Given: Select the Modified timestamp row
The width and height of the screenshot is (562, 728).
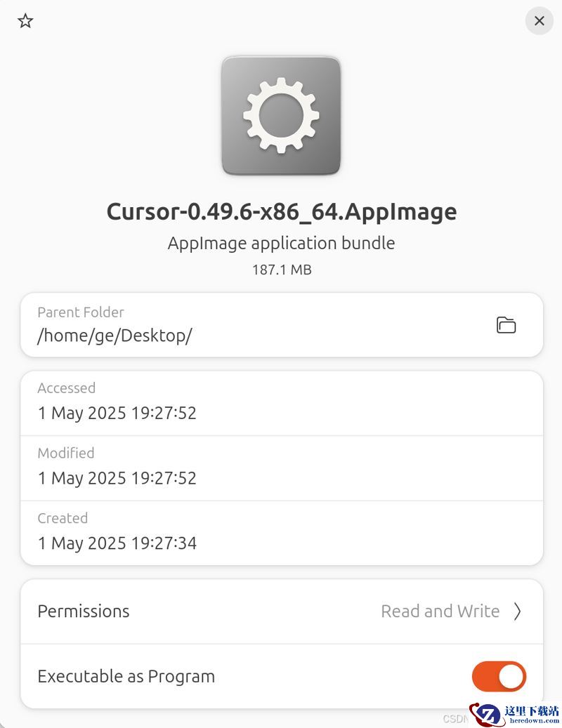Looking at the screenshot, I should pos(282,468).
